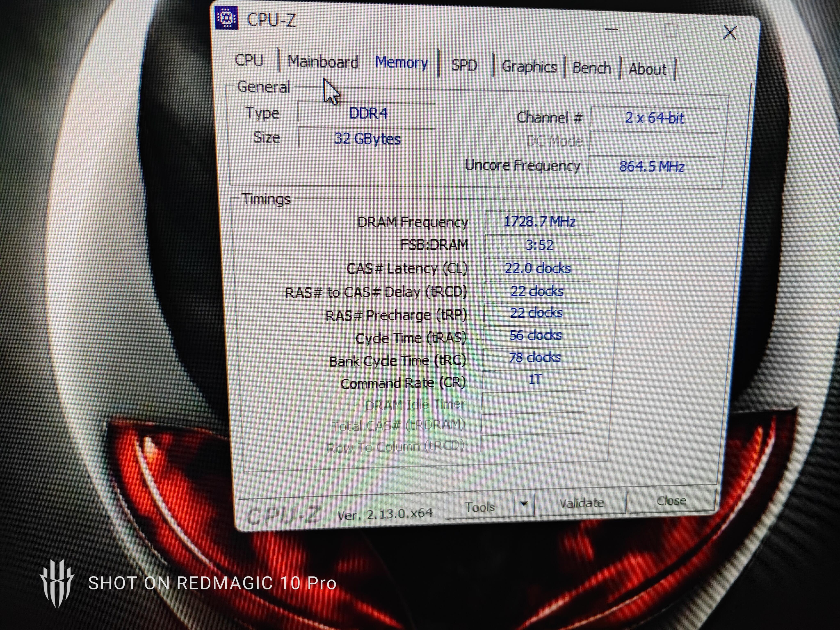
Task: Click the Size 32 GBytes field
Action: 367,139
